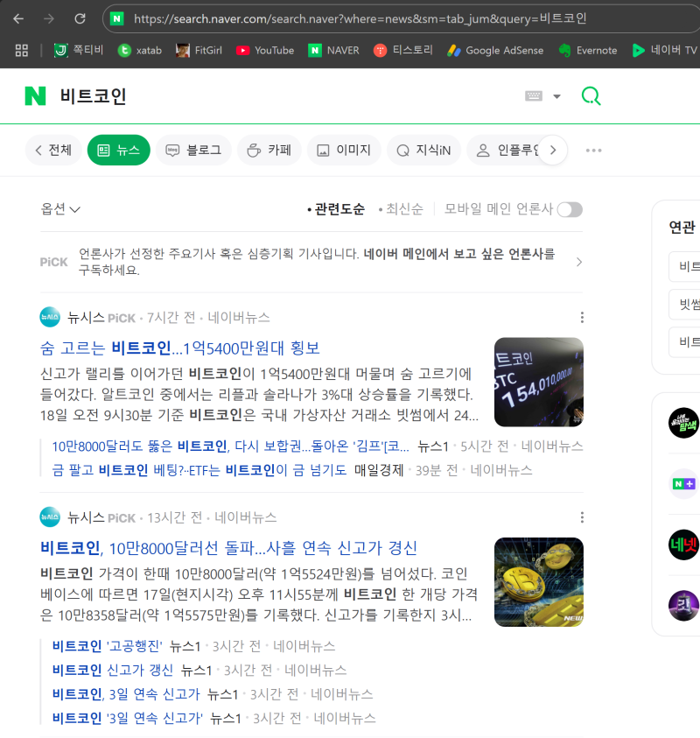
Task: Open related article 비트코인 '3일 연속 신고가'
Action: click(x=128, y=718)
